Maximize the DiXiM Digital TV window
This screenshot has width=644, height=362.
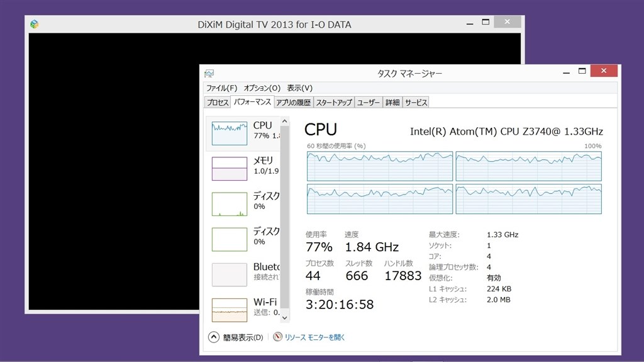click(486, 22)
